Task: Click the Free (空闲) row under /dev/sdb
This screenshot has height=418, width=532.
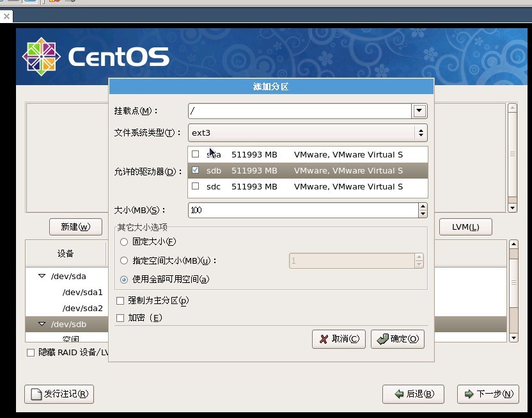Action: click(x=70, y=339)
